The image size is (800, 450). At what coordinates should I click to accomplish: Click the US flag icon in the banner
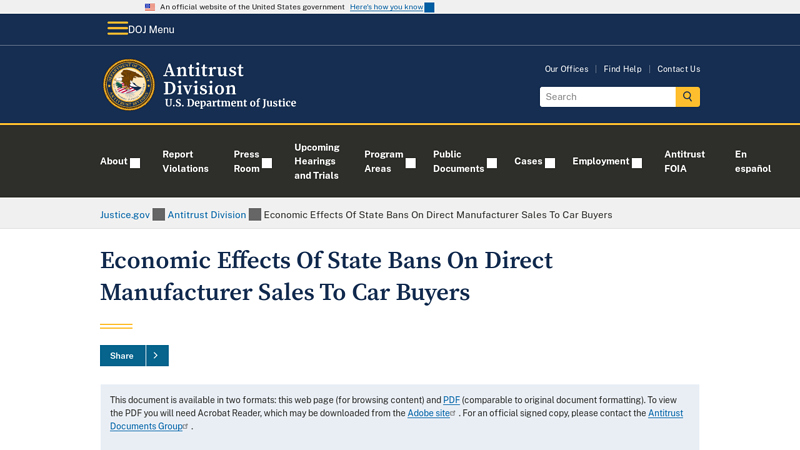click(x=149, y=7)
